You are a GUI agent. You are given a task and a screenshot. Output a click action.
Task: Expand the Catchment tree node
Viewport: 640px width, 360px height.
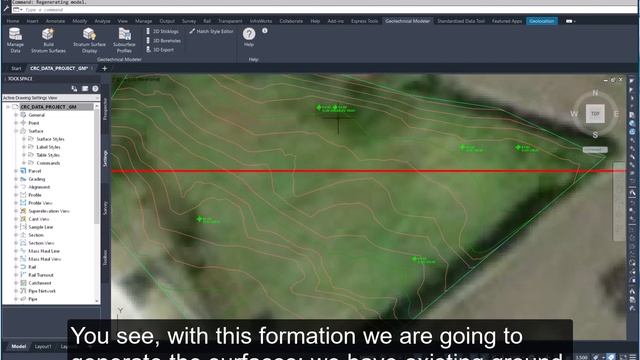click(16, 283)
